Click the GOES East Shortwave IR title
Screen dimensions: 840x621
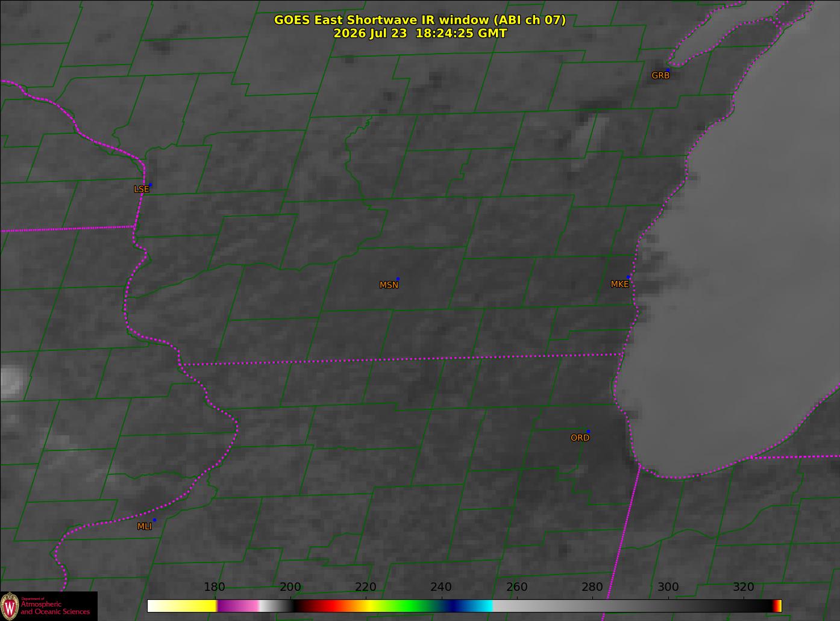coord(420,20)
